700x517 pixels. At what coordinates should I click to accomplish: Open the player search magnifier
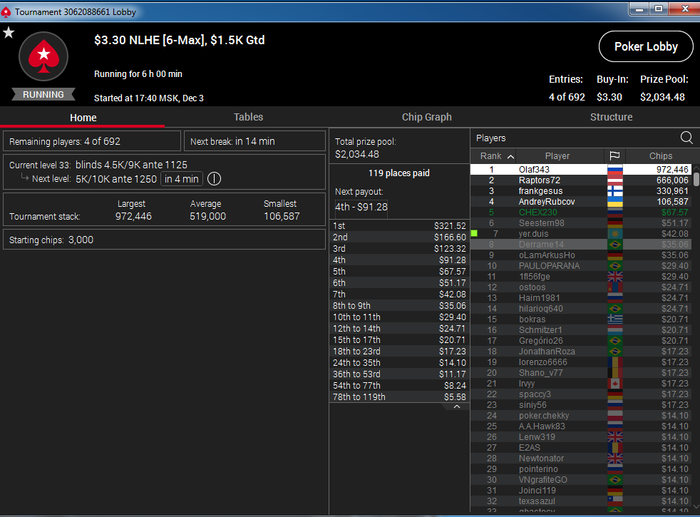[686, 138]
